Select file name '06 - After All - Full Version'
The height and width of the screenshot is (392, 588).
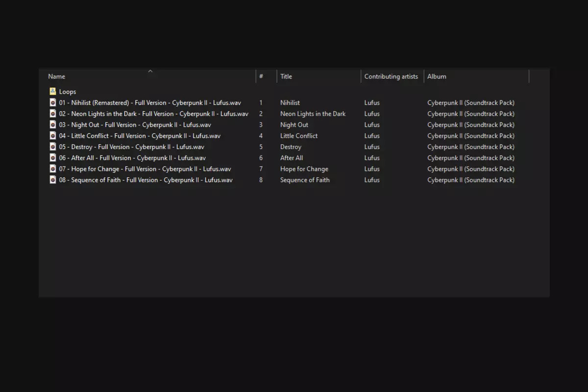(132, 158)
